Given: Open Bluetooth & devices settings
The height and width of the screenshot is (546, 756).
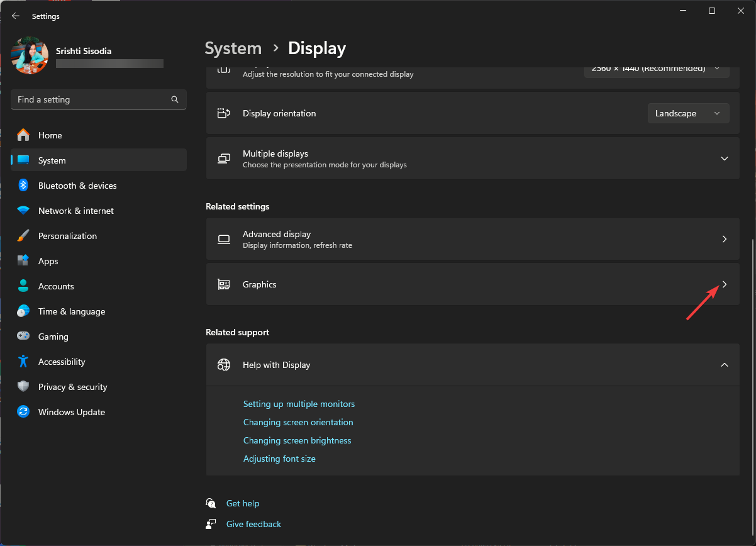Looking at the screenshot, I should tap(99, 186).
